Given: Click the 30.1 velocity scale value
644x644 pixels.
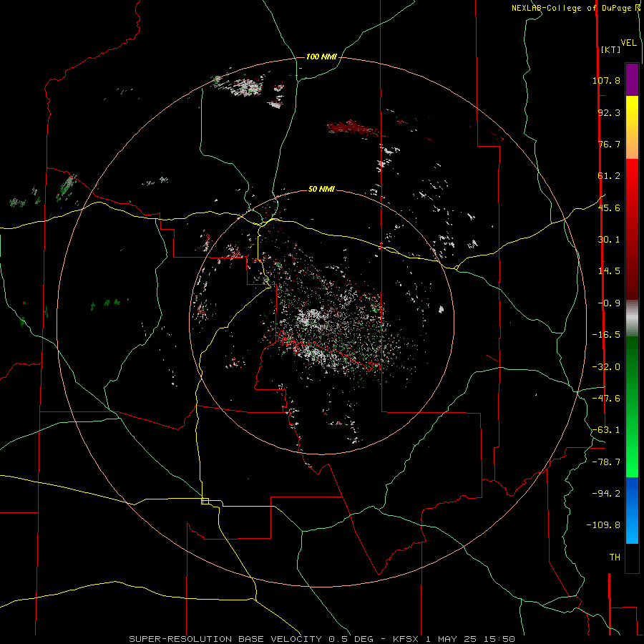Looking at the screenshot, I should click(609, 240).
